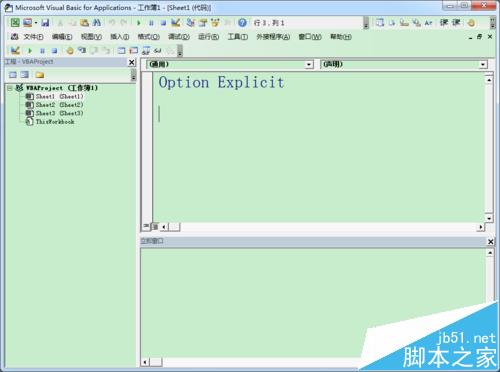Screen dimensions: 500x372
Task: Open the Immediate Window icon on Debug toolbar
Action: (133, 51)
